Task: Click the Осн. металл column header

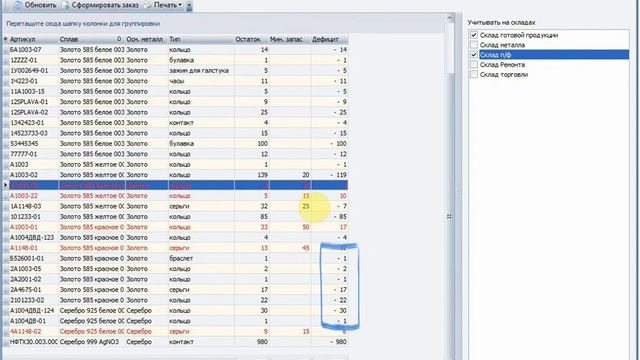Action: [x=147, y=39]
